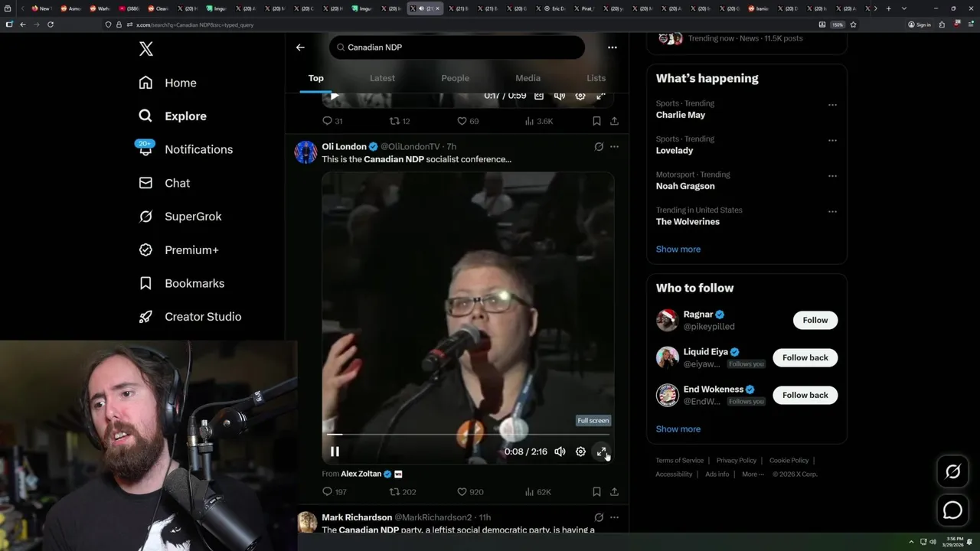Viewport: 980px width, 551px height.
Task: Switch to the Media tab
Action: [528, 78]
